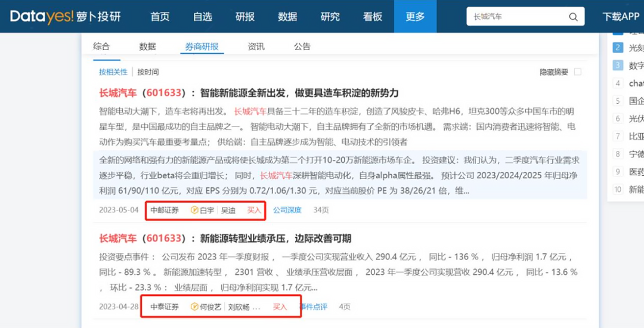Switch to the 综合 tab
Image resolution: width=644 pixels, height=328 pixels.
[x=101, y=47]
